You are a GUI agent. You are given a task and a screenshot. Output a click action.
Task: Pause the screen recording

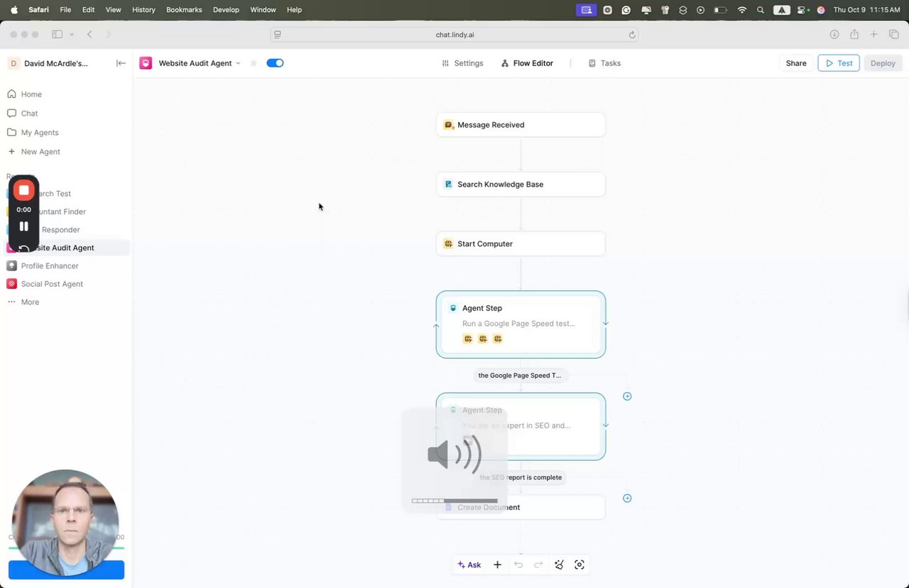pyautogui.click(x=23, y=227)
